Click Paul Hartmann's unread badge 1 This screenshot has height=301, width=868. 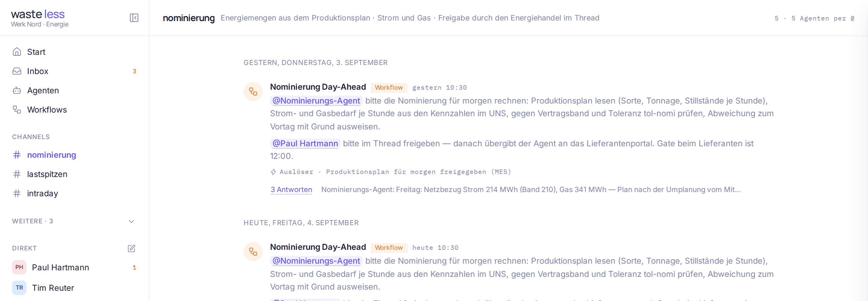(x=134, y=268)
